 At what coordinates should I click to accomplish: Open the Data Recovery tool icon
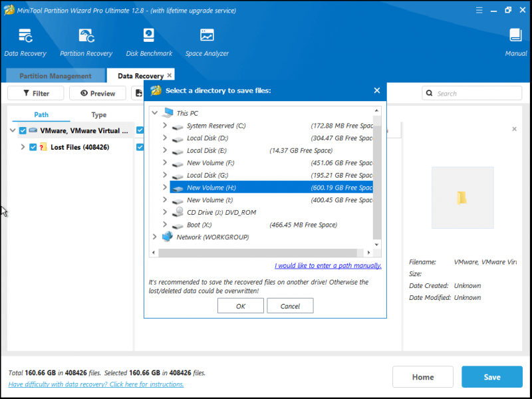click(25, 36)
